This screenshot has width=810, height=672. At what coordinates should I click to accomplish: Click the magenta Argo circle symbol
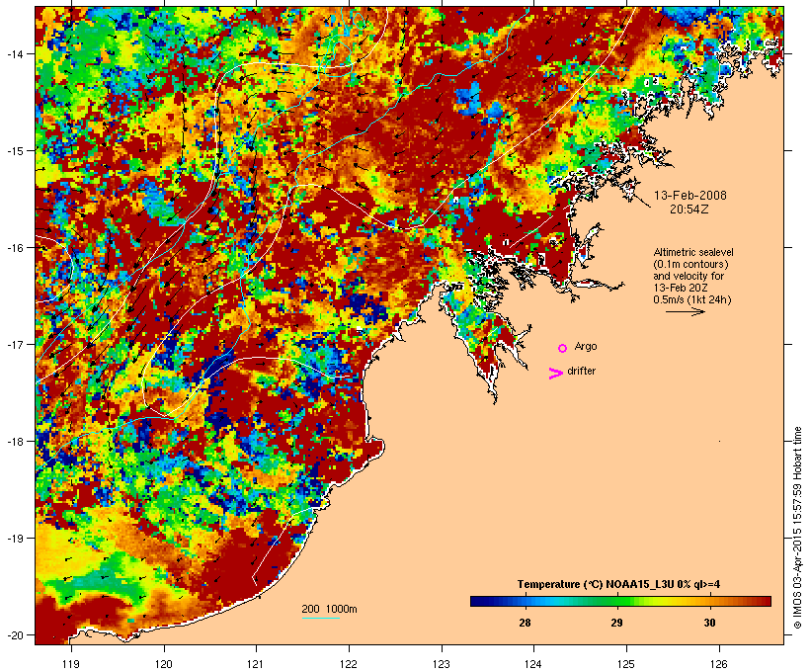pyautogui.click(x=563, y=348)
